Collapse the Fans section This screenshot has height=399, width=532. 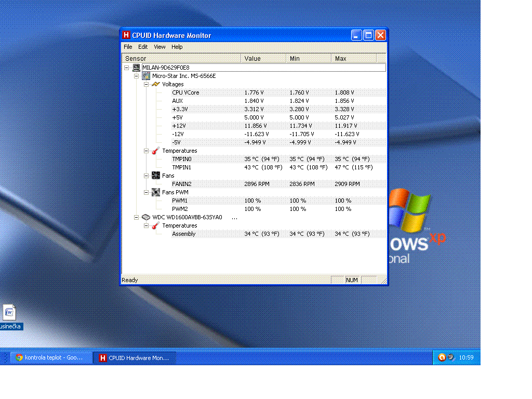pos(146,176)
